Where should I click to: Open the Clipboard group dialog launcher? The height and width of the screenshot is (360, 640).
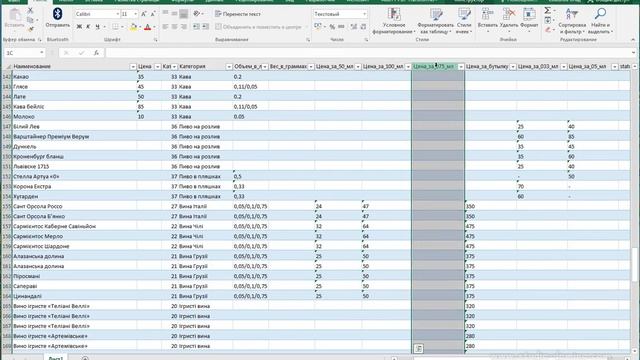point(40,40)
